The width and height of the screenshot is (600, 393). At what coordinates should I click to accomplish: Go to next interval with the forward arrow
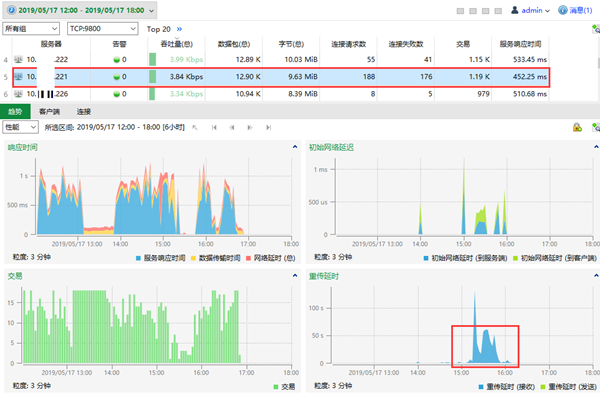click(x=250, y=127)
